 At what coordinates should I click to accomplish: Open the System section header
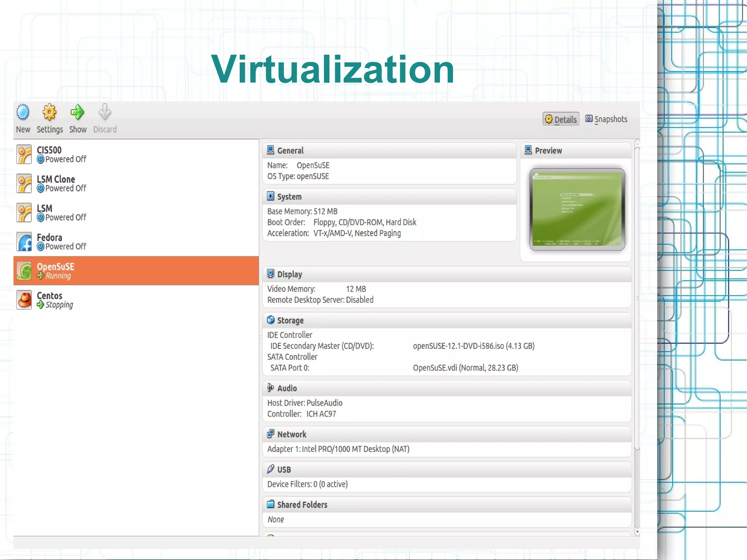[x=389, y=197]
